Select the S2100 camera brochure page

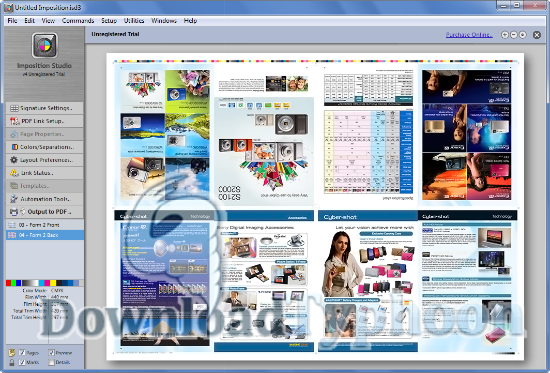(264, 134)
